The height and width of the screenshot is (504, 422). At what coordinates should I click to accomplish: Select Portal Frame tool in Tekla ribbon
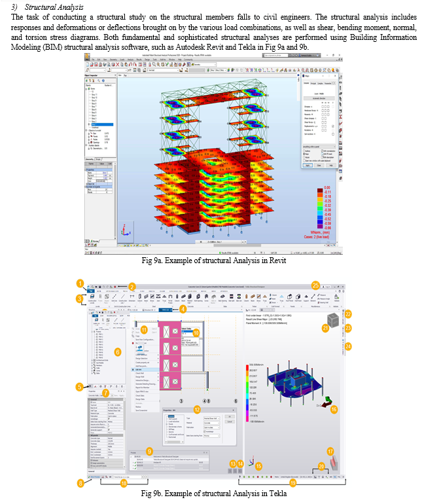[x=170, y=298]
